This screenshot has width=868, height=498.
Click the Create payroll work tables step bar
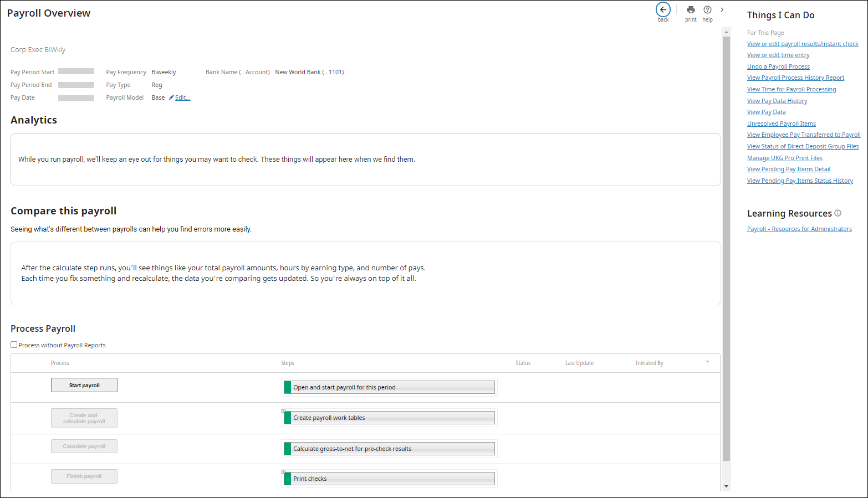[389, 418]
